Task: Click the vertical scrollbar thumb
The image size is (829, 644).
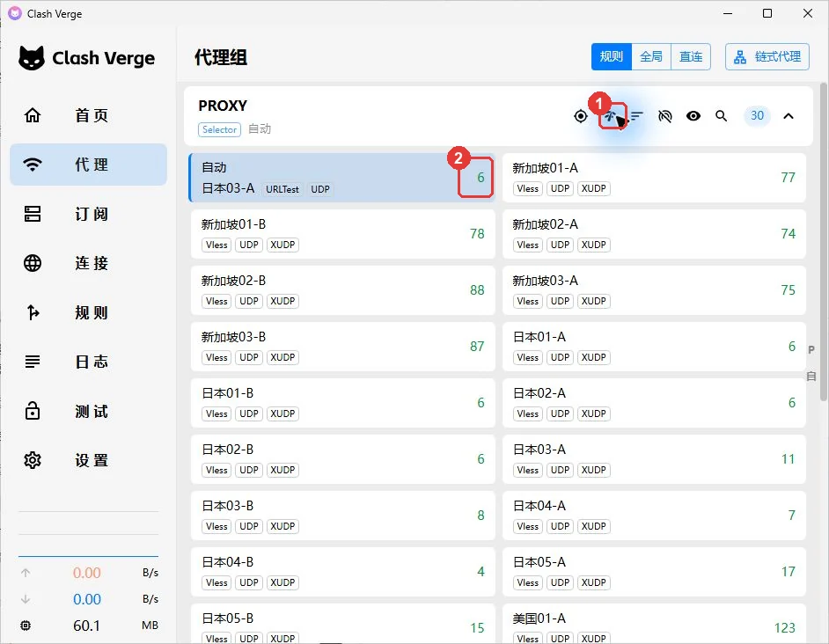Action: coord(823,242)
